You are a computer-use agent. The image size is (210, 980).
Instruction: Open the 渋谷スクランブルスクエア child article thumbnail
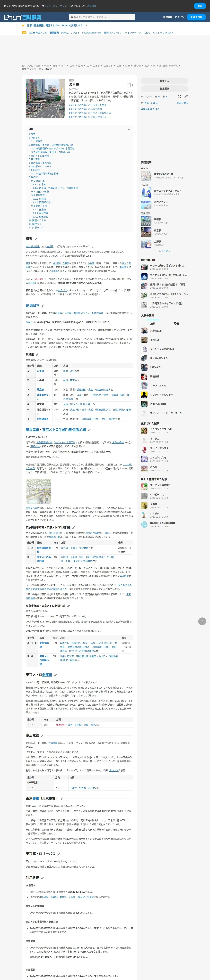(x=146, y=193)
